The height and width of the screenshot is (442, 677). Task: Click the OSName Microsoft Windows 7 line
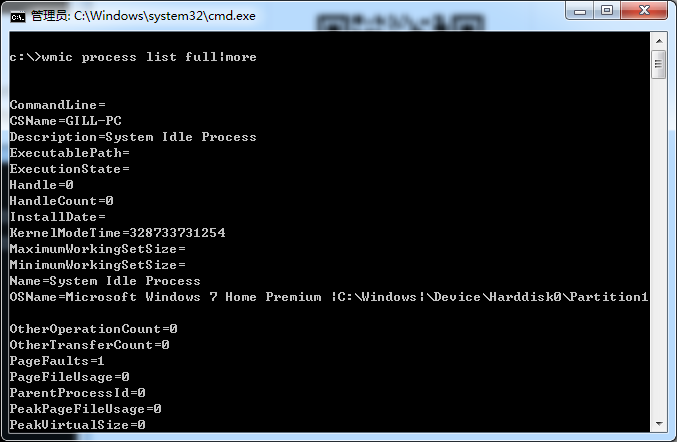click(x=329, y=297)
